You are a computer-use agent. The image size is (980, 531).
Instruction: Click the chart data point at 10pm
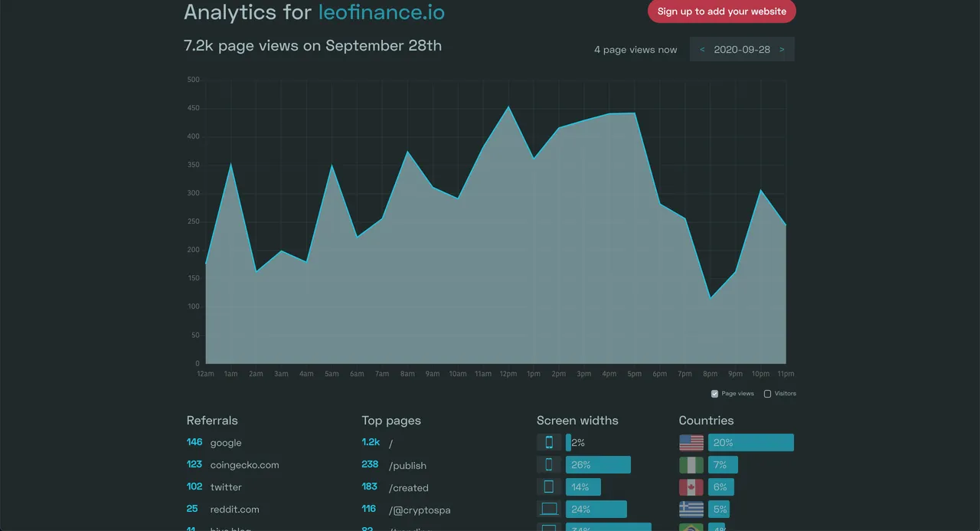(760, 190)
